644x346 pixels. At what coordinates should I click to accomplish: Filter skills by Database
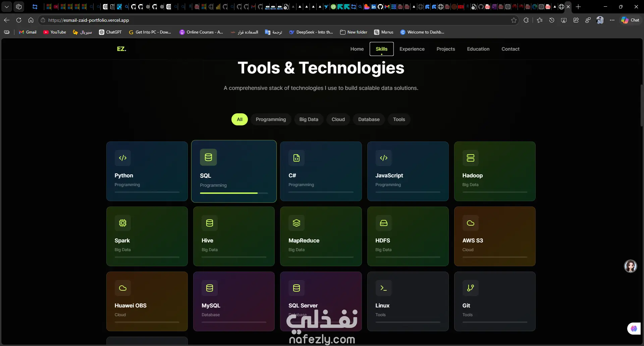click(x=369, y=119)
